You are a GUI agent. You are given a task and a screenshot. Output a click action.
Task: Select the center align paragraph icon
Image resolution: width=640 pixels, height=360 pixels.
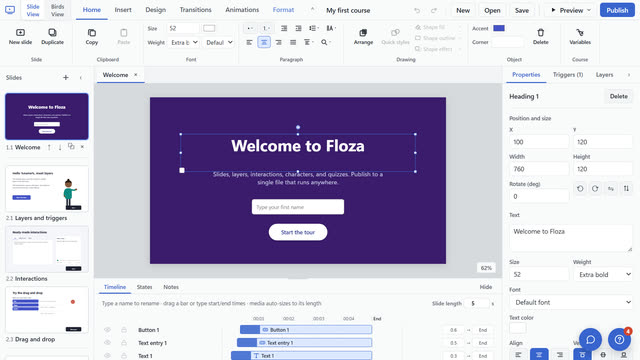pyautogui.click(x=264, y=42)
